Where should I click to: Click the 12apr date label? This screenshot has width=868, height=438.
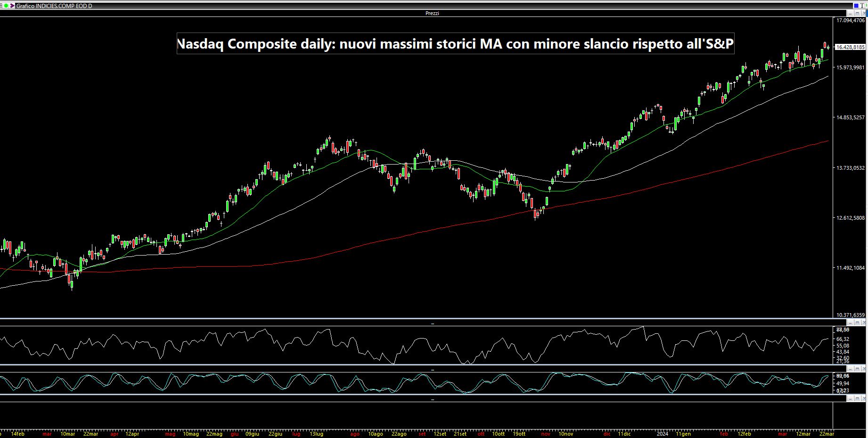(x=132, y=434)
